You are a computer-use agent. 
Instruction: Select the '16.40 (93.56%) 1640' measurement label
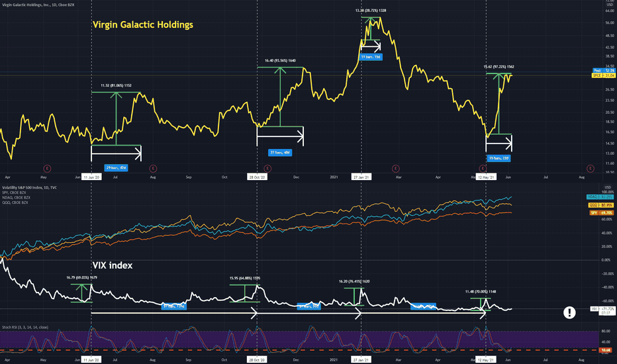(x=280, y=61)
